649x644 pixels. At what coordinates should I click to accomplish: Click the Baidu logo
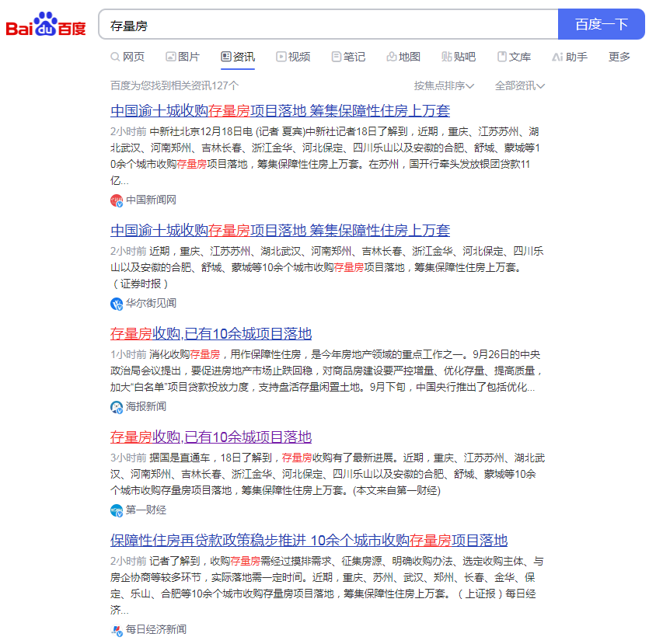coord(47,25)
